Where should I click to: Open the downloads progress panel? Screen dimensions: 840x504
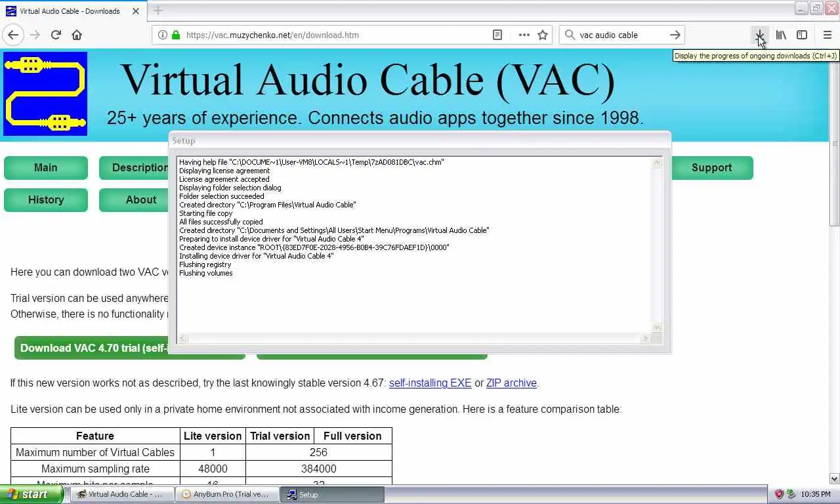[x=759, y=35]
